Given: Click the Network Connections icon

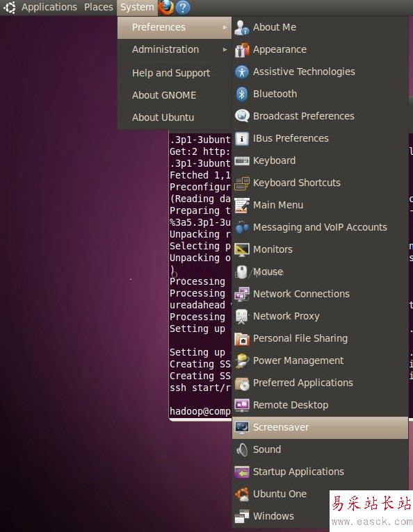Looking at the screenshot, I should (x=242, y=294).
